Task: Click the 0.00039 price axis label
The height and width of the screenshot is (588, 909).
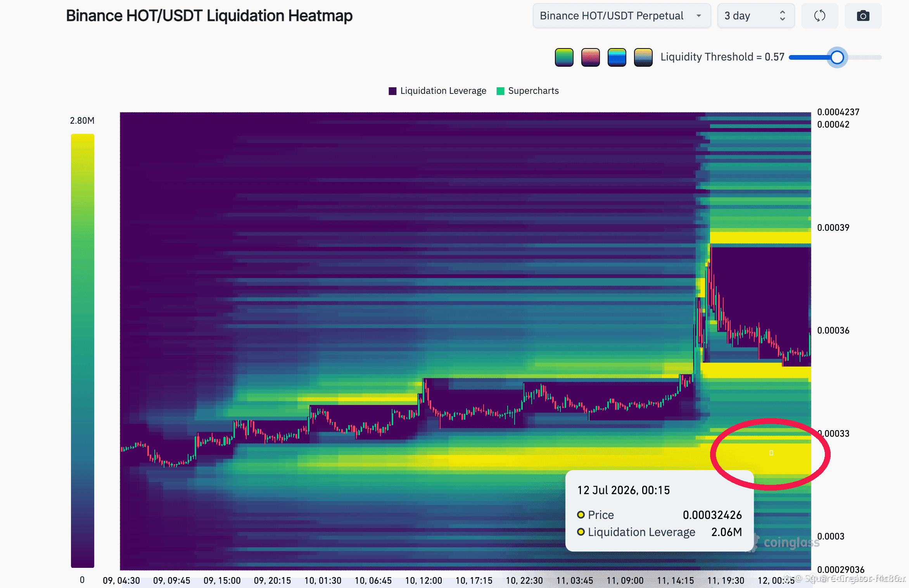Action: point(833,228)
